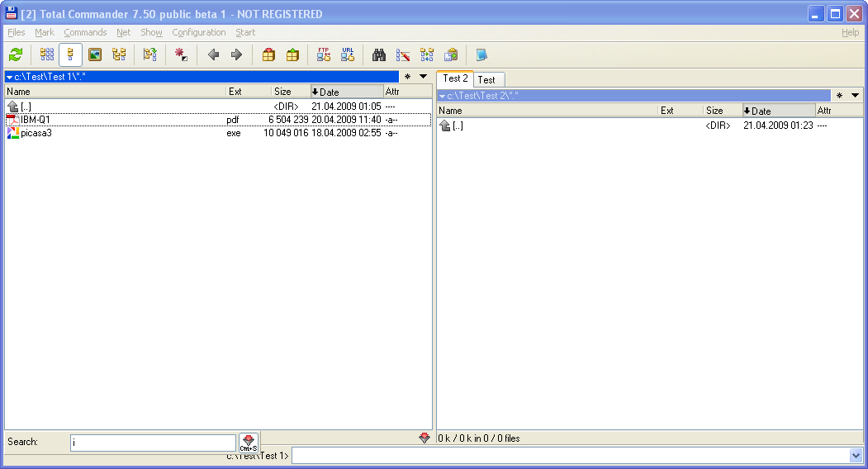Select the picasa3 exe file
The image size is (868, 469).
point(218,133)
